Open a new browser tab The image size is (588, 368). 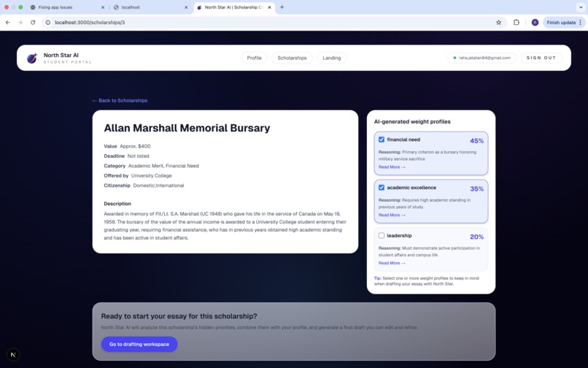282,7
